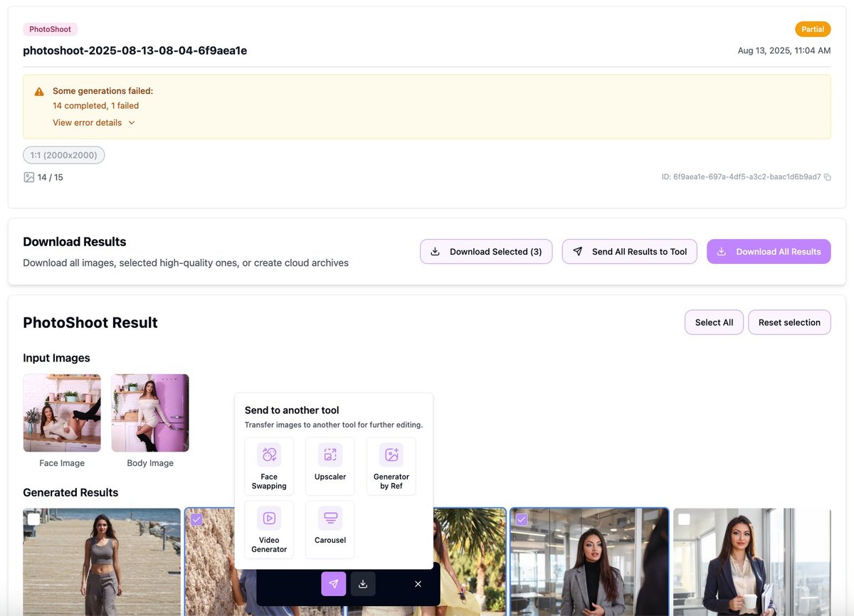Image resolution: width=854 pixels, height=616 pixels.
Task: Check the first generated image's checkbox
Action: (x=33, y=519)
